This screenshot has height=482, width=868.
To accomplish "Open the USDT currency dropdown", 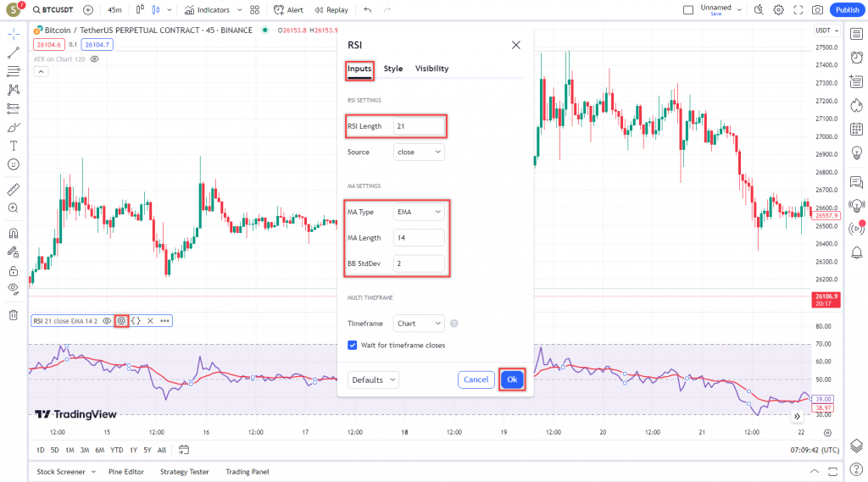I will tap(827, 30).
